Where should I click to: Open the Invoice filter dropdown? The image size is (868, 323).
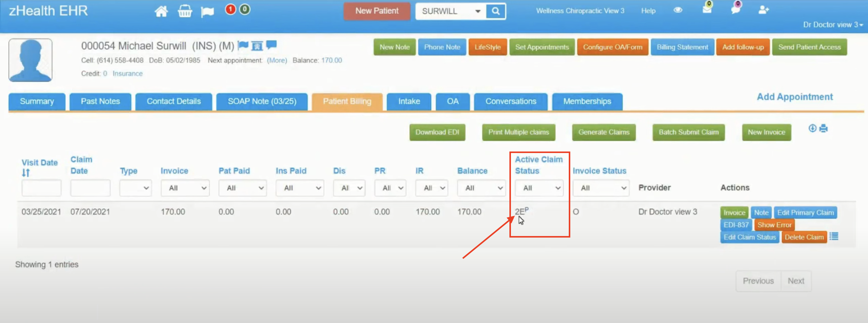coord(185,188)
